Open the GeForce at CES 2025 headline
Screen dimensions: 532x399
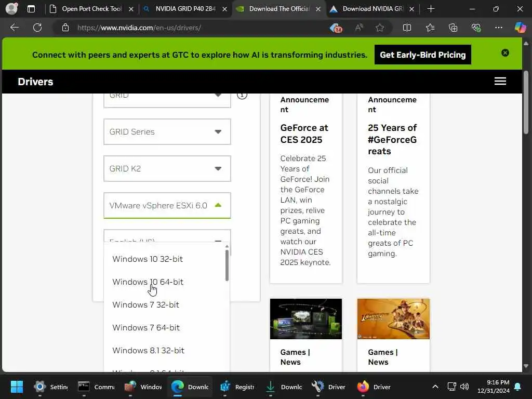click(x=304, y=134)
